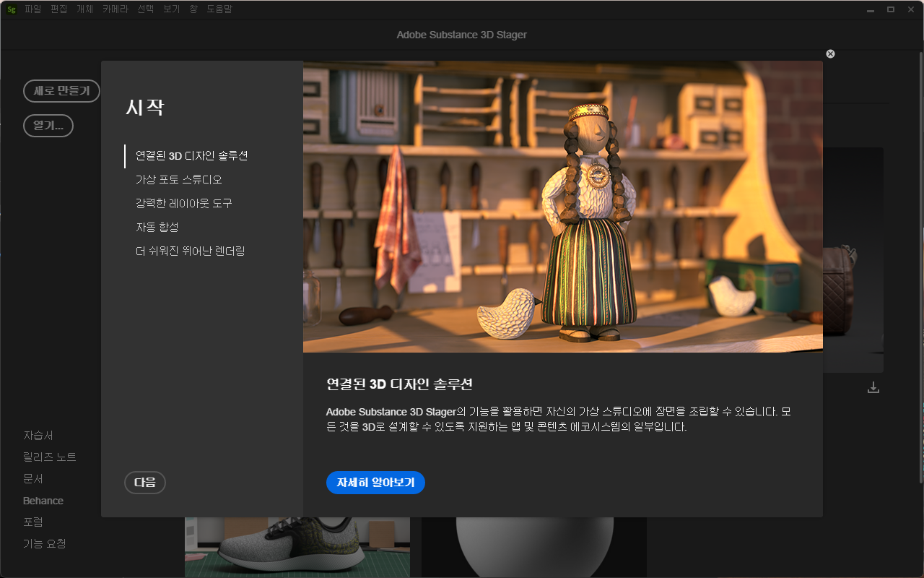Select 가상 포토 스튜디오 topic

tap(178, 180)
